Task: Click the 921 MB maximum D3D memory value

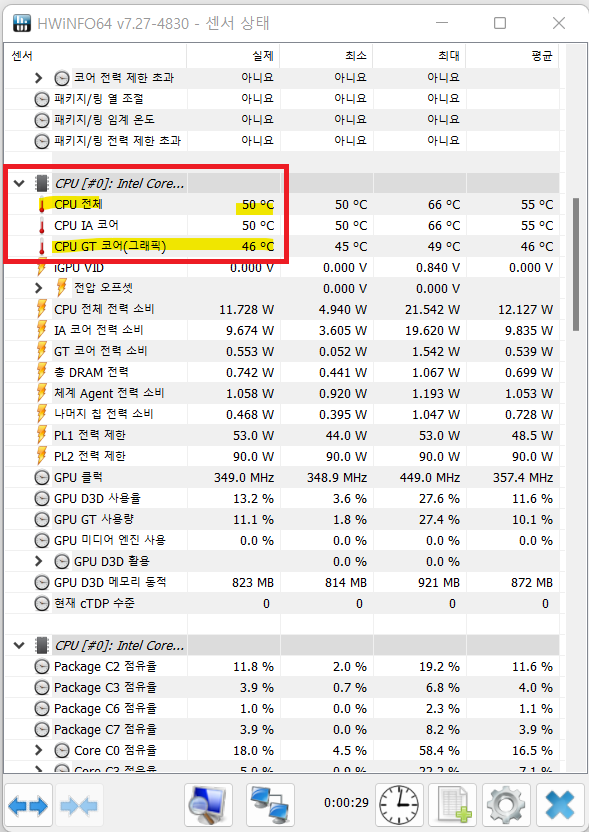Action: pos(439,583)
